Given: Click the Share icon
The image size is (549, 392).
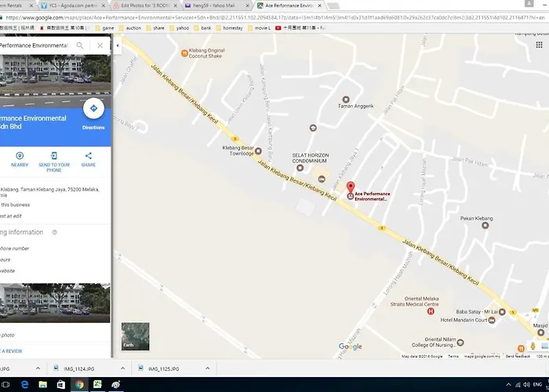Looking at the screenshot, I should click(x=88, y=156).
